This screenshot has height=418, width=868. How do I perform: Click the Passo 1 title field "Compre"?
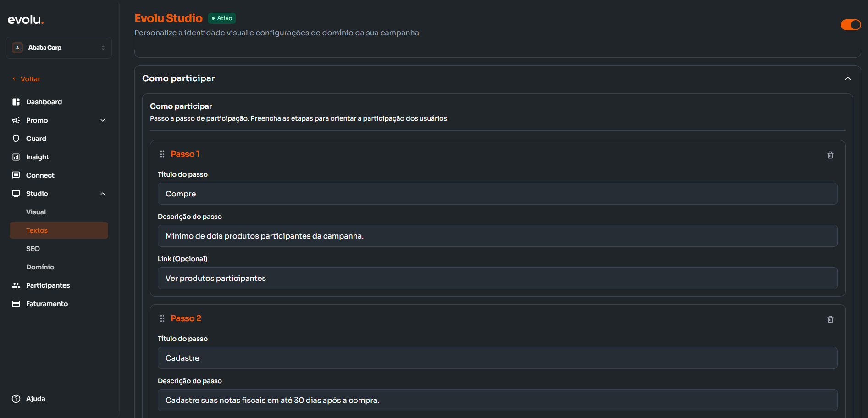tap(497, 194)
